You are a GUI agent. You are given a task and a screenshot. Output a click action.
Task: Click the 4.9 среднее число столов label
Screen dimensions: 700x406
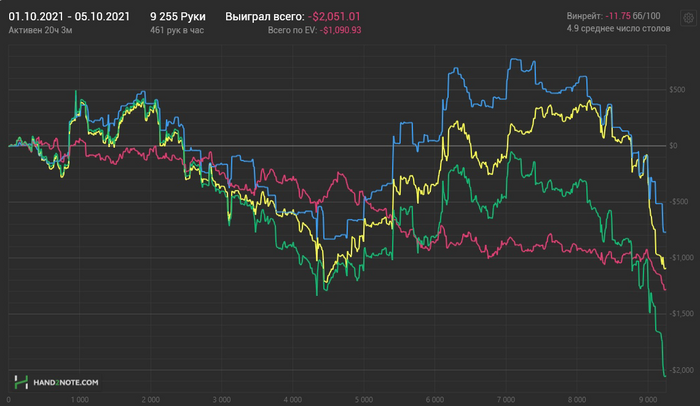[x=618, y=29]
